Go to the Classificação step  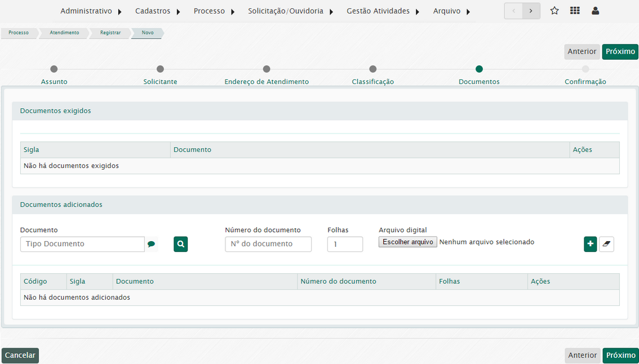coord(372,69)
